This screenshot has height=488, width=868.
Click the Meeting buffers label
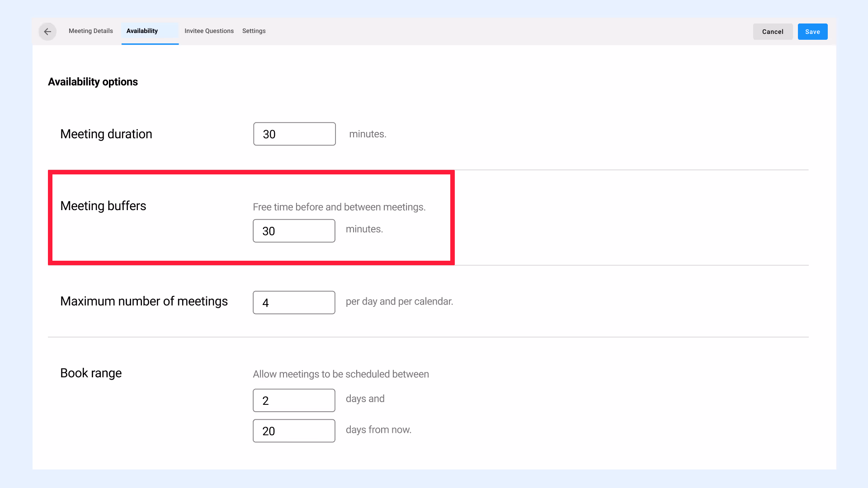point(103,206)
